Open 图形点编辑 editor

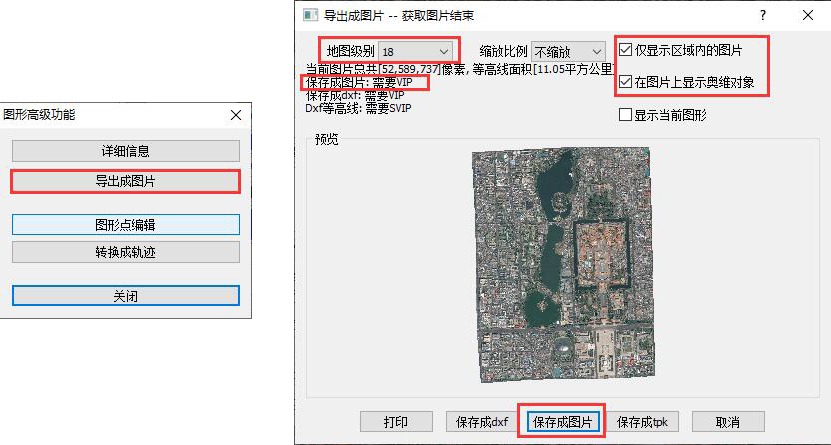tap(125, 225)
